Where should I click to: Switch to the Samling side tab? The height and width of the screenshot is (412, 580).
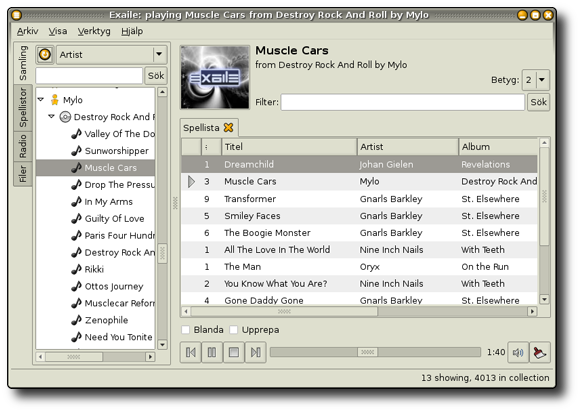pyautogui.click(x=23, y=63)
